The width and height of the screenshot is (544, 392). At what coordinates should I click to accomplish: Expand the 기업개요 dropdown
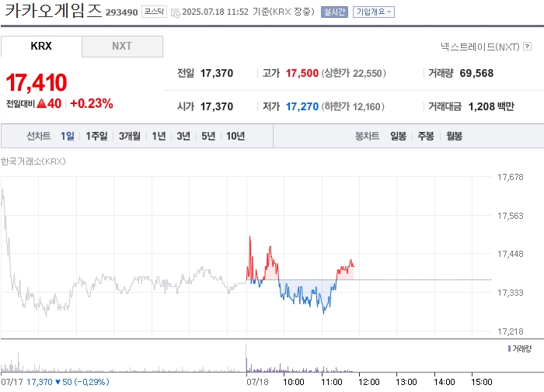point(374,12)
